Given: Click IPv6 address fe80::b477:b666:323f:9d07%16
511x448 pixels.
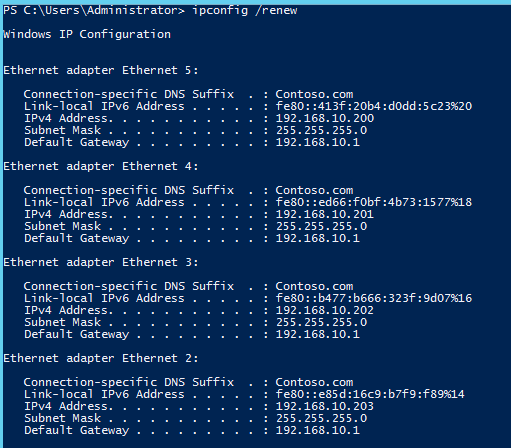Looking at the screenshot, I should (x=374, y=298).
